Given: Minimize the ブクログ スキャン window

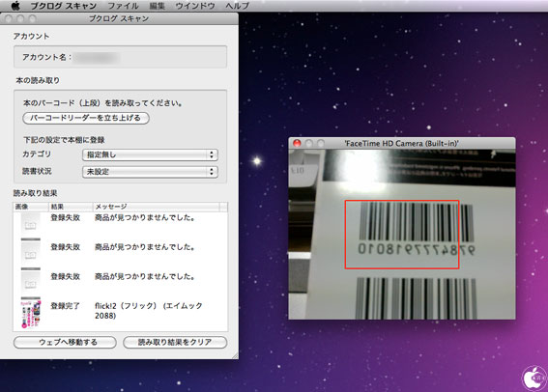Looking at the screenshot, I should pos(20,18).
